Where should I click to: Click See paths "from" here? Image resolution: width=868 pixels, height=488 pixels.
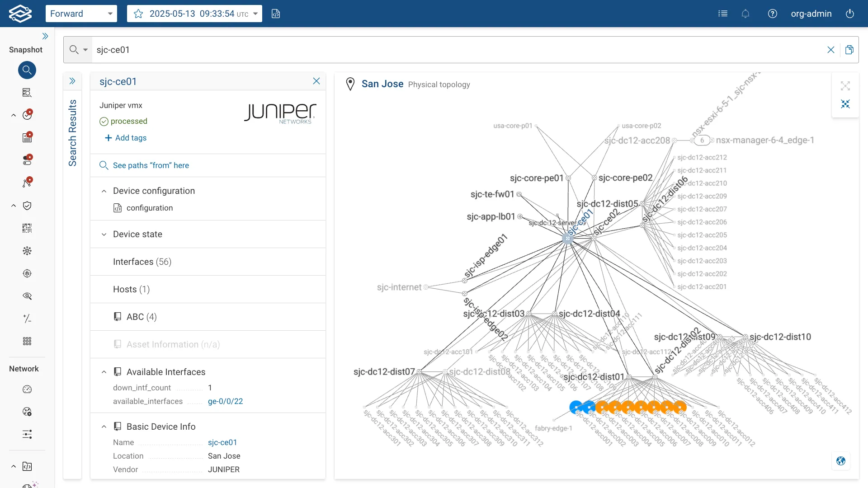(151, 165)
